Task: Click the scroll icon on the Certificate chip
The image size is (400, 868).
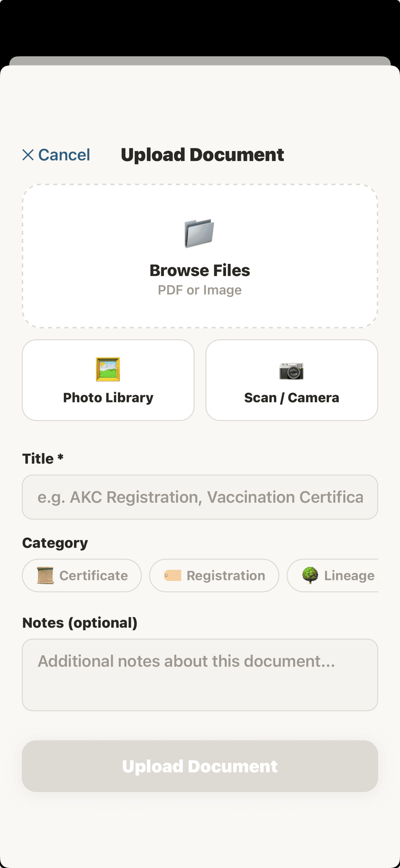Action: [45, 575]
